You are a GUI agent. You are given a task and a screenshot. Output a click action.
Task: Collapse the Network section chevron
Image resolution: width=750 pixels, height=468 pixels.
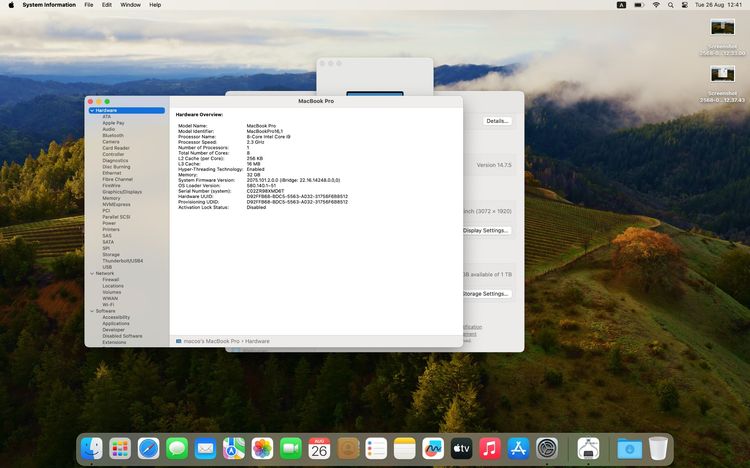click(92, 273)
